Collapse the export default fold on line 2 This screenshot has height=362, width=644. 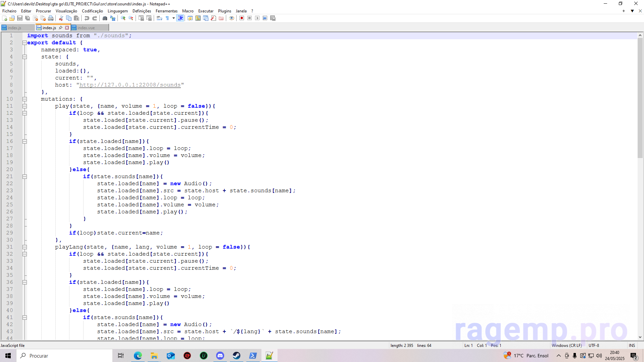[24, 43]
